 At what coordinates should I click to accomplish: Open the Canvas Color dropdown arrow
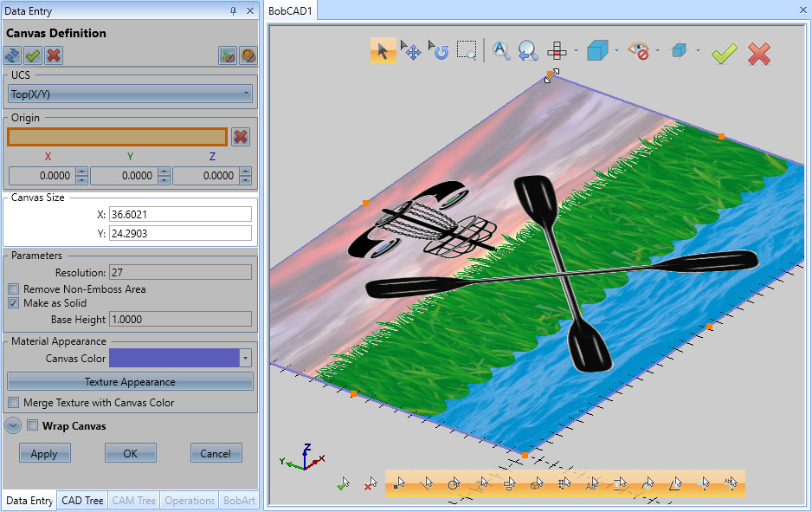pos(244,358)
